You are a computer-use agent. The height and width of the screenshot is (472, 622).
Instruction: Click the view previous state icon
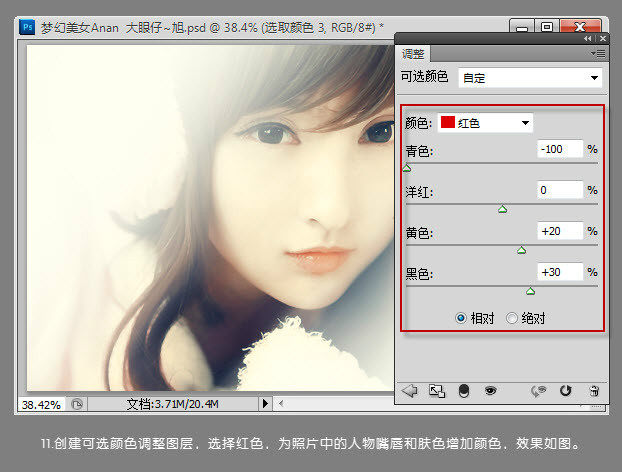point(543,390)
